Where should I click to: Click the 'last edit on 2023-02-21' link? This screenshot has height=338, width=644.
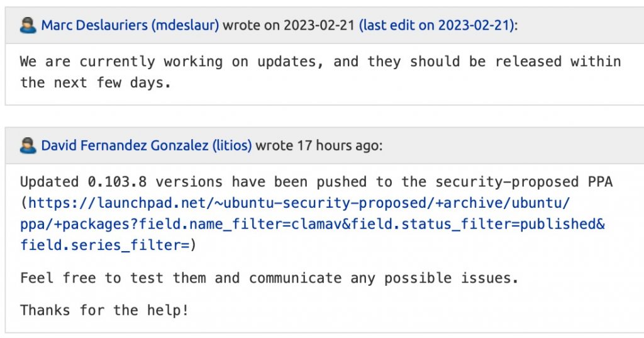[x=435, y=26]
